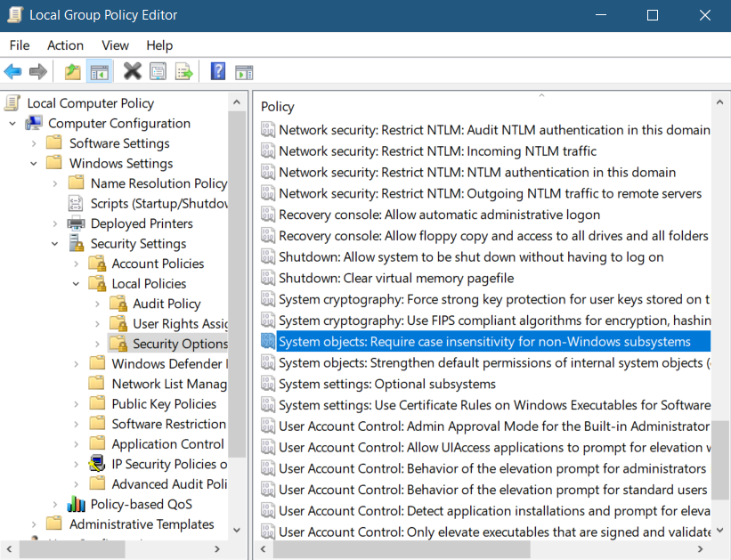
Task: Expand Name Resolution Policy node
Action: pos(55,183)
